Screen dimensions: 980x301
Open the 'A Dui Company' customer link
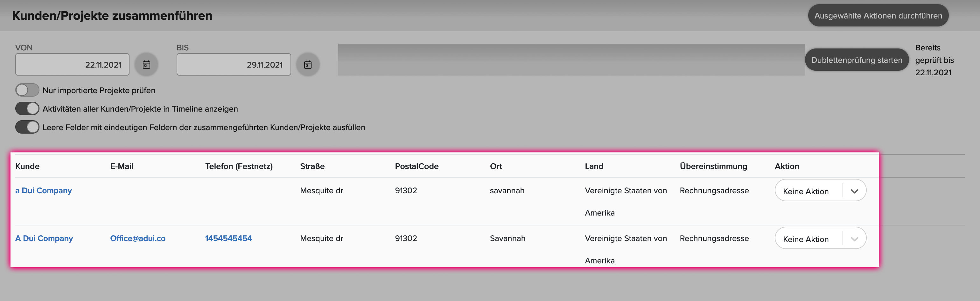(44, 238)
